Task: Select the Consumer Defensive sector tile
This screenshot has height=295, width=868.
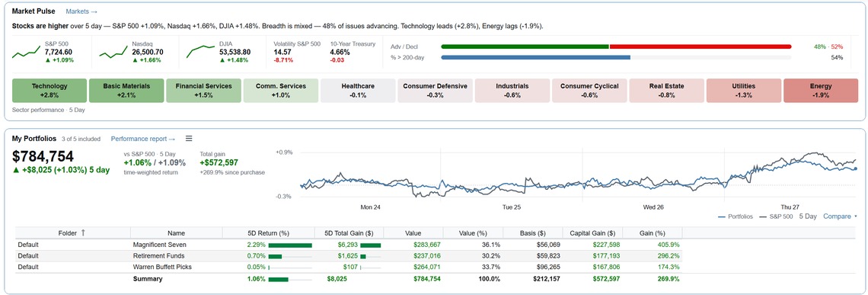Action: (435, 91)
